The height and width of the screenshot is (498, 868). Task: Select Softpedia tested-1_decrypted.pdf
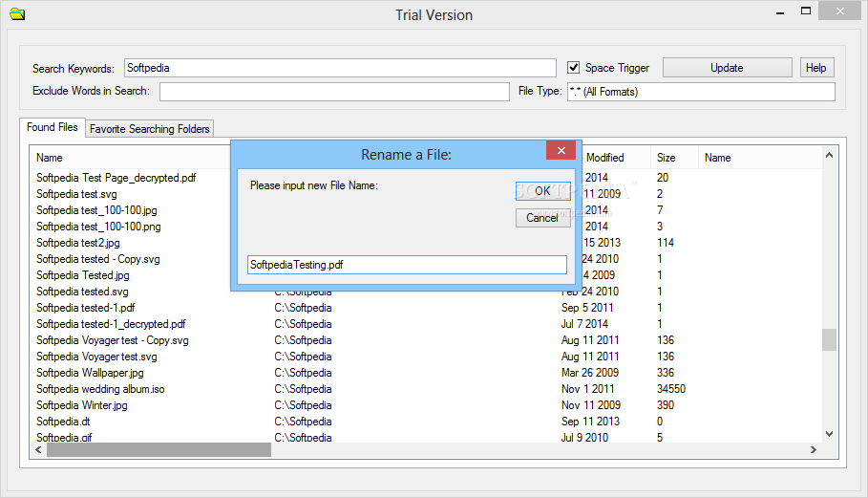point(111,323)
